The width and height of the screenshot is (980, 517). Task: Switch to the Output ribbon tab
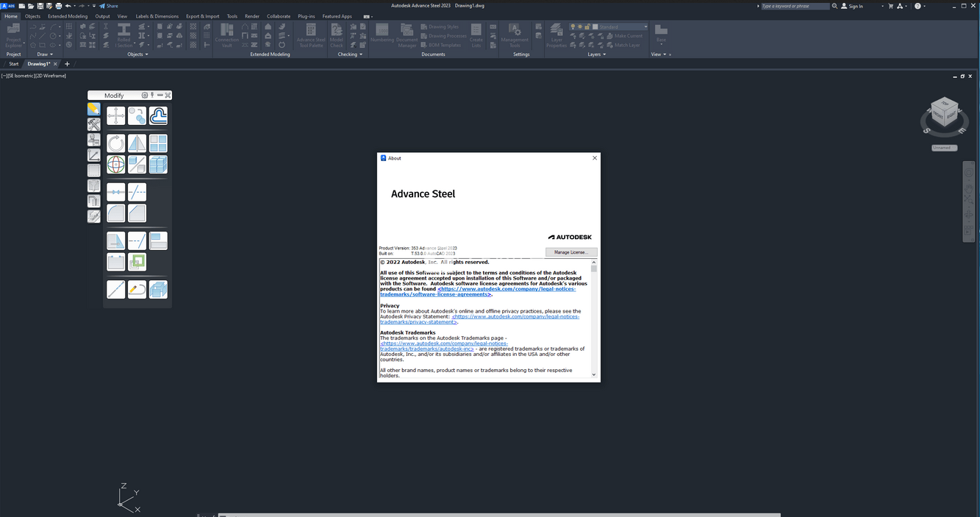[x=102, y=16]
